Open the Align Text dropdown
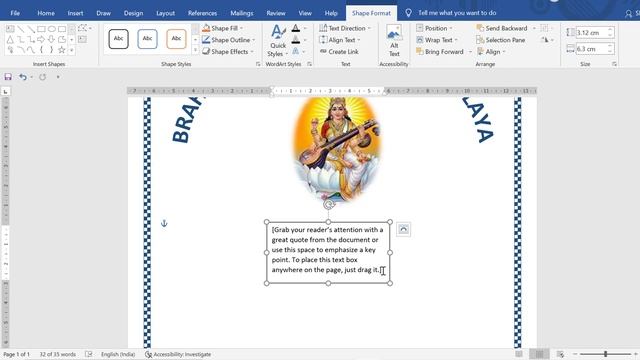The image size is (640, 360). (x=340, y=40)
